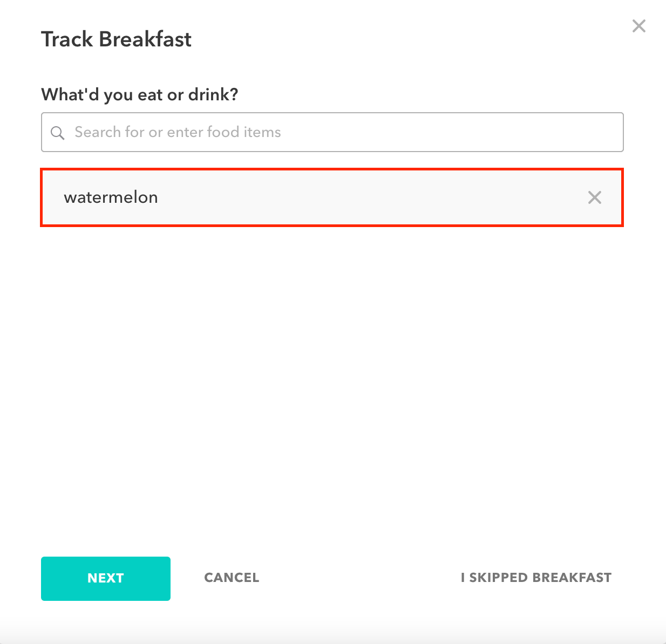Select the watermelon list entry
666x644 pixels.
[x=332, y=197]
